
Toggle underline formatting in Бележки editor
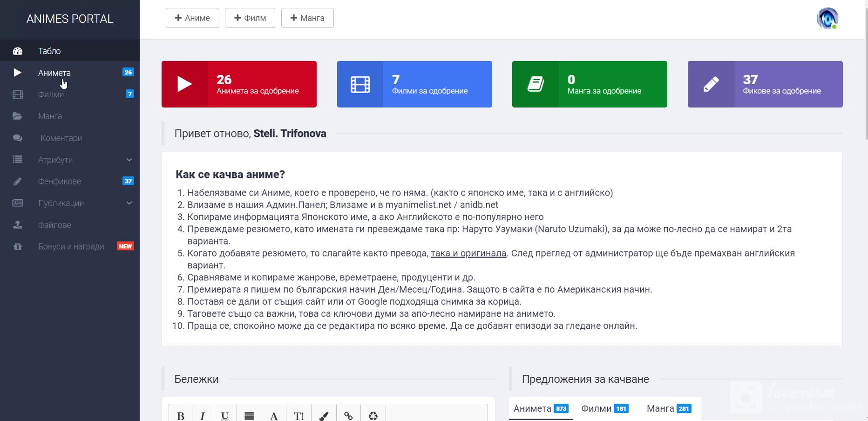point(225,415)
